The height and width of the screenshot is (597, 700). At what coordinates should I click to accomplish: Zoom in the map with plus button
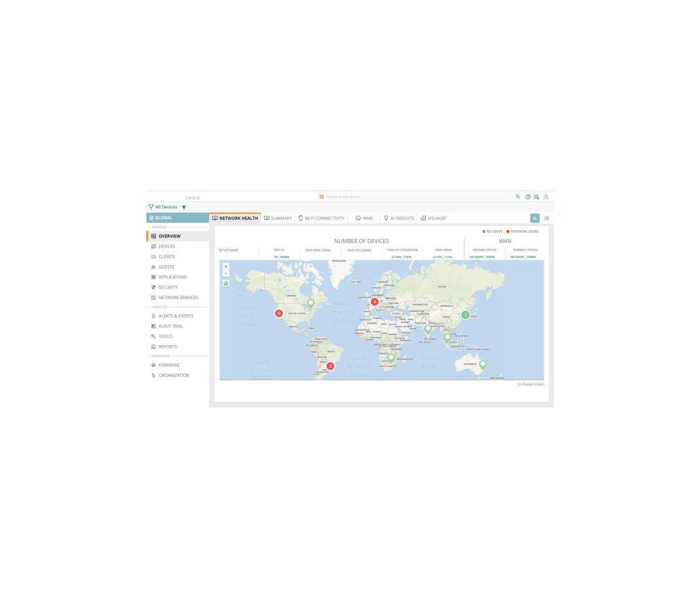click(226, 267)
